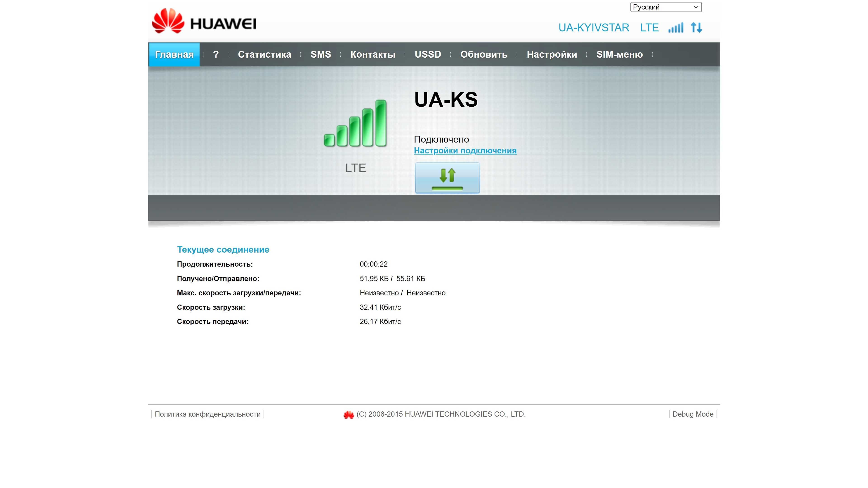Click the connect/disconnect arrows button
The image size is (868, 488).
click(447, 178)
